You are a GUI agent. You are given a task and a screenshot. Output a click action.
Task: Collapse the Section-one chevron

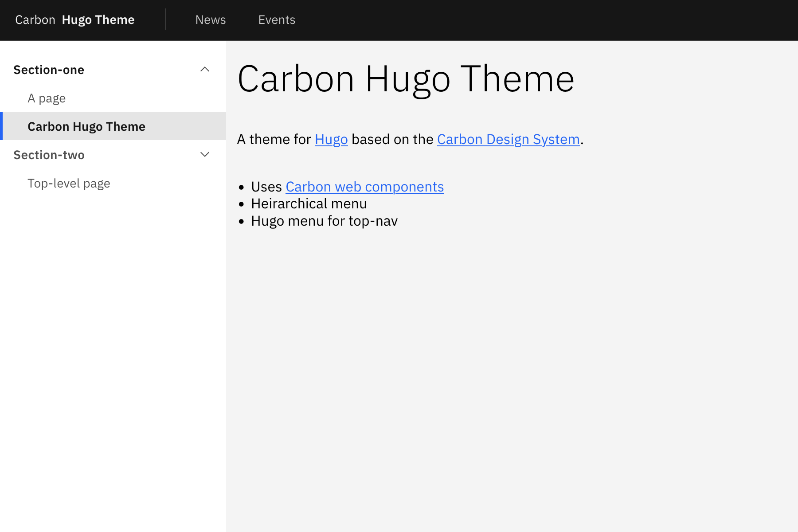204,69
